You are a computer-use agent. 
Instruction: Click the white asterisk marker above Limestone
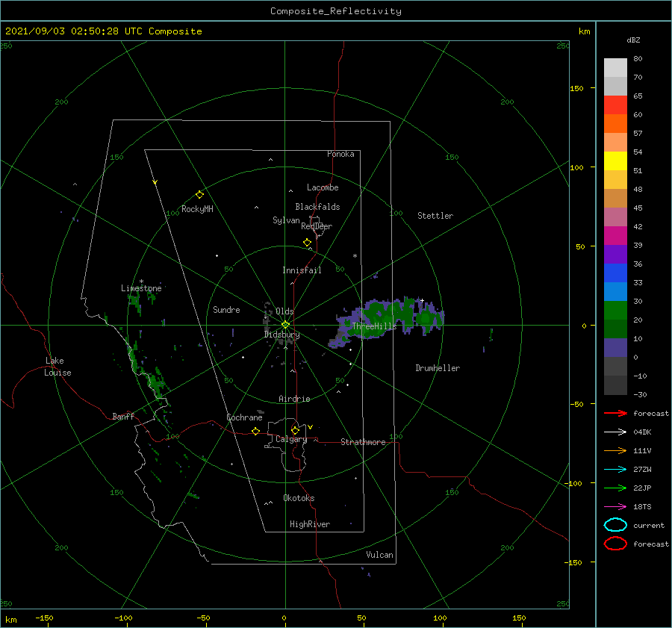141,282
